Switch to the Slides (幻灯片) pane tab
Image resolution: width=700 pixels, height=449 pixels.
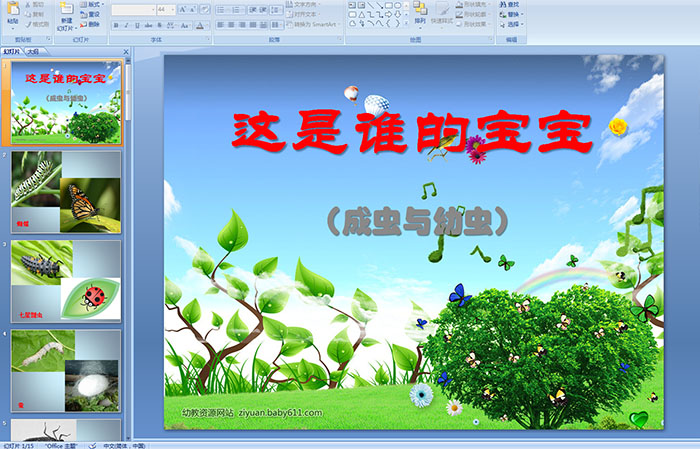12,52
